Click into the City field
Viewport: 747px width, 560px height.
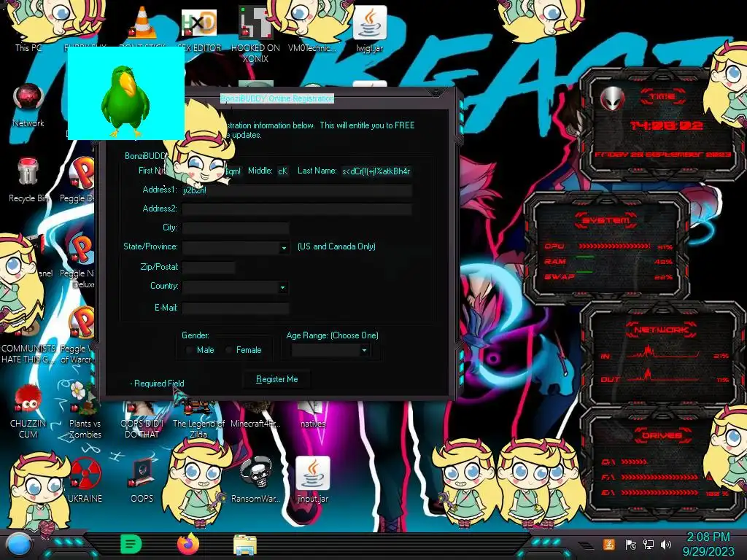click(236, 228)
